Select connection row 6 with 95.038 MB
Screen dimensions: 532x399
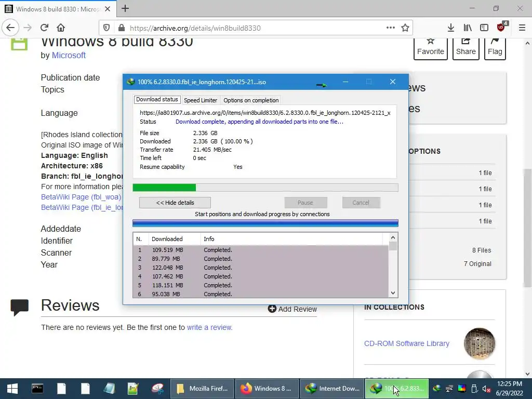click(261, 294)
